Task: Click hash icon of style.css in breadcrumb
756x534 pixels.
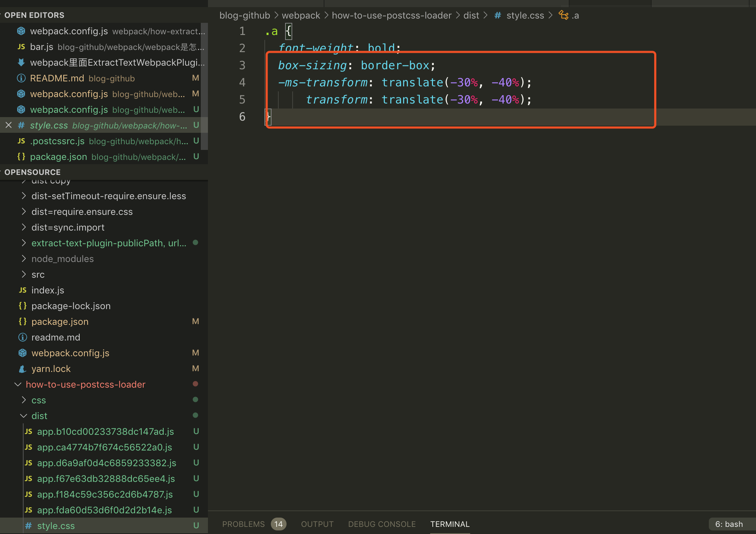Action: point(497,15)
